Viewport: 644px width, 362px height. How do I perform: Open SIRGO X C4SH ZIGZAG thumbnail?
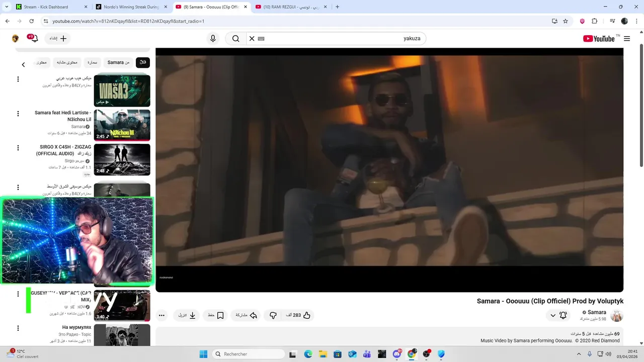pos(122,160)
